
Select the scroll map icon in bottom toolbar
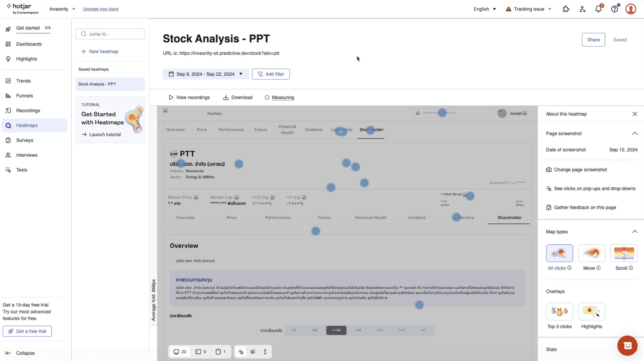pos(265,352)
